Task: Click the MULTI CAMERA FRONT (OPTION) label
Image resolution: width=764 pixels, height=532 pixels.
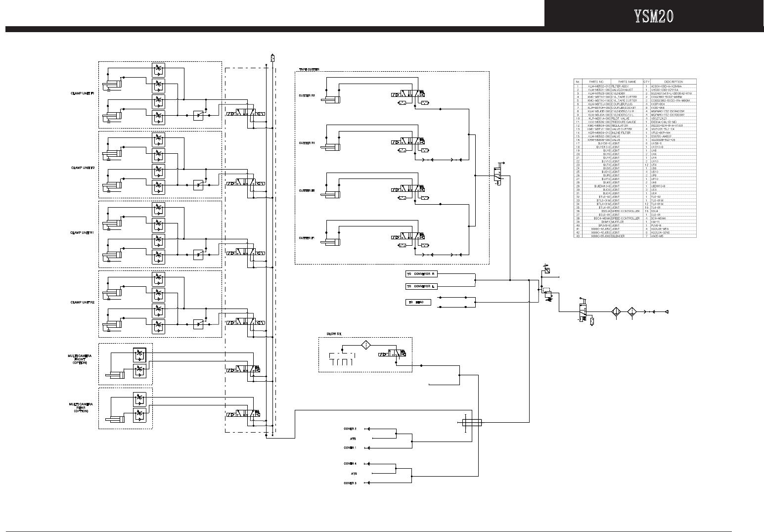Action: click(81, 359)
